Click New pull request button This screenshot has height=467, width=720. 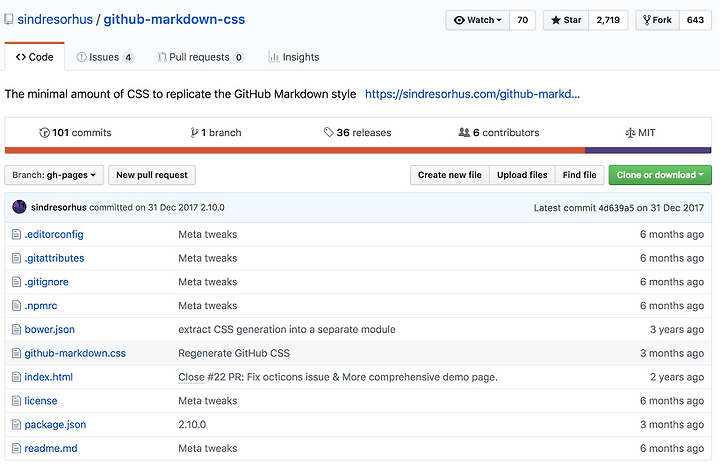pyautogui.click(x=152, y=175)
